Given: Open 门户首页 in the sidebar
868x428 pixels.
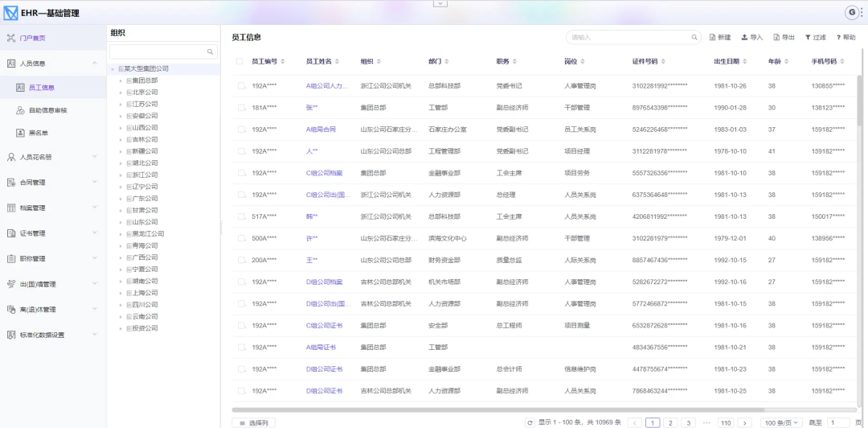Looking at the screenshot, I should coord(32,38).
